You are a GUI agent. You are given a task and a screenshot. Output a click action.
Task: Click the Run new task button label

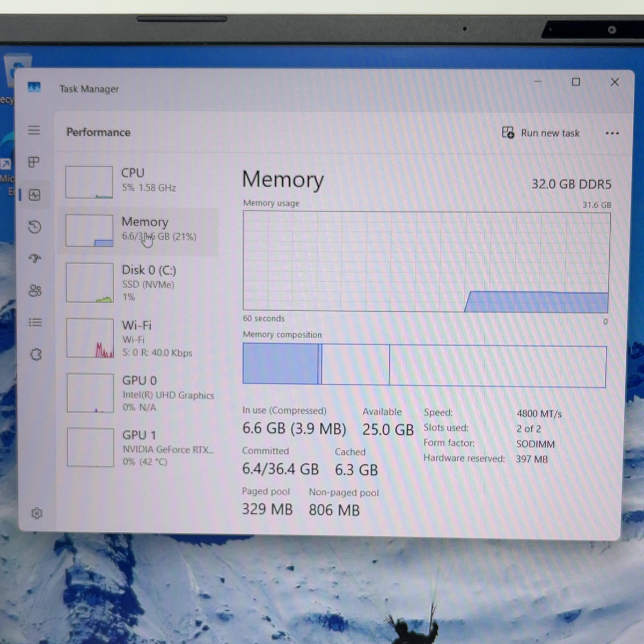click(x=550, y=133)
